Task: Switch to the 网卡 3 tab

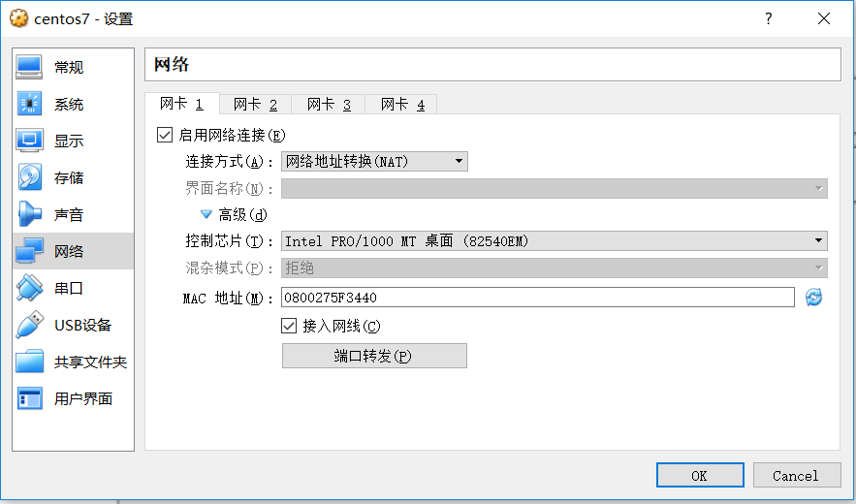Action: pos(329,105)
